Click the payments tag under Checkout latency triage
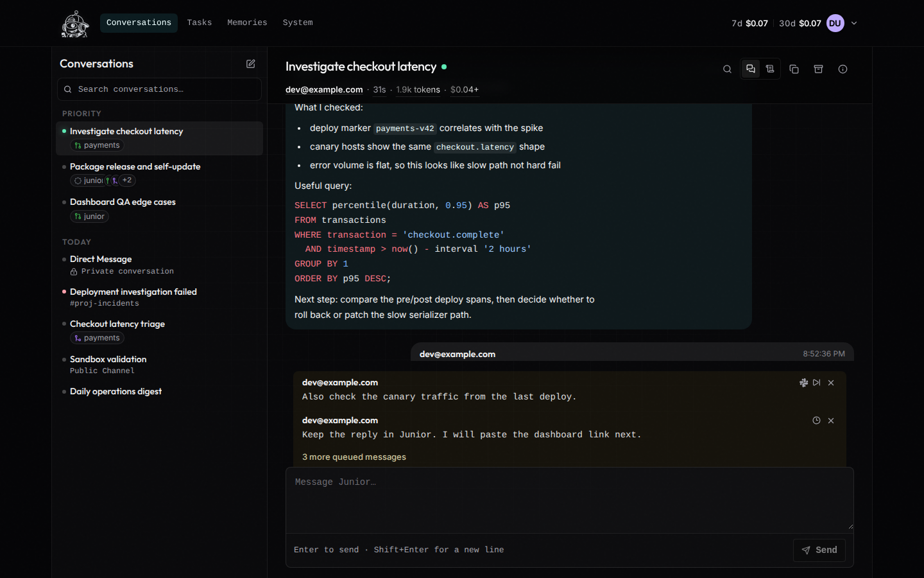924x578 pixels. pos(98,338)
